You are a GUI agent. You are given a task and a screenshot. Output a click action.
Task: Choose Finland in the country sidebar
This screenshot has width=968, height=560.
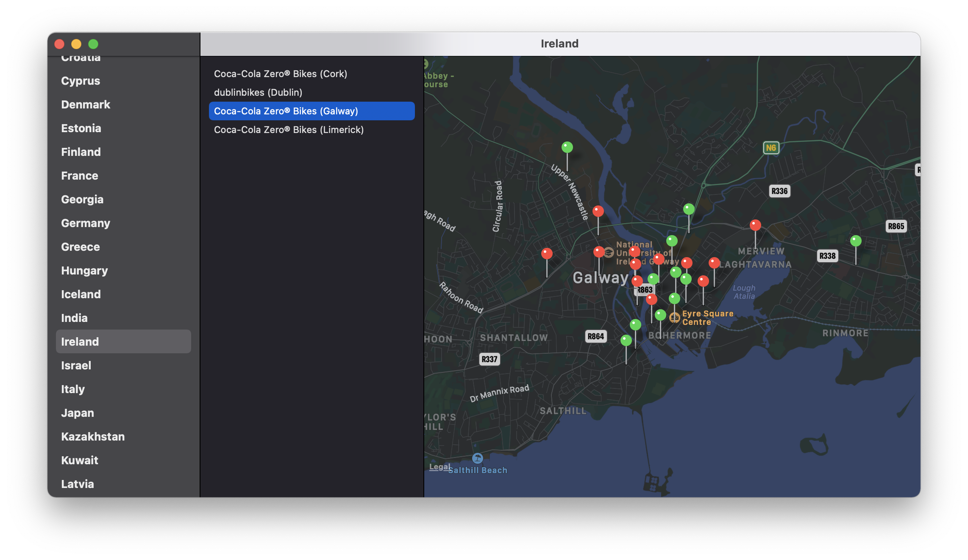click(x=123, y=152)
